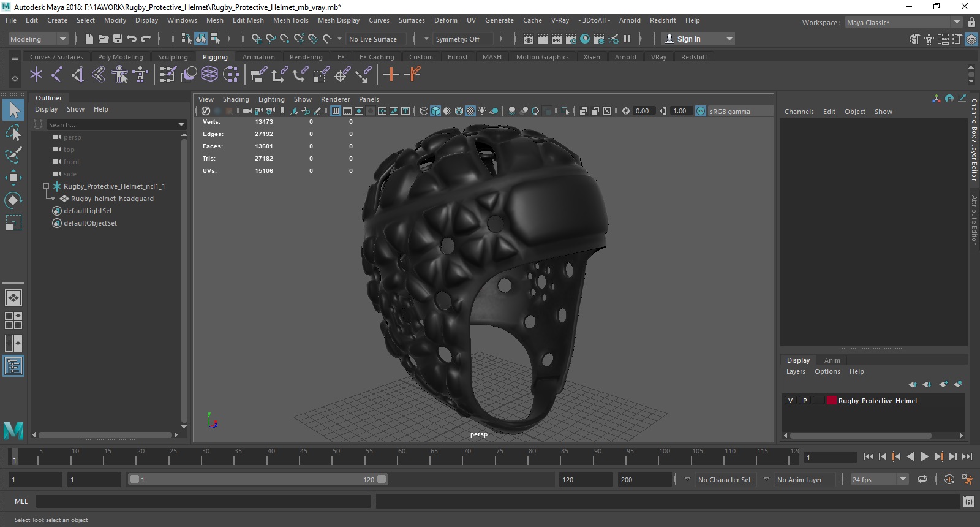Click the Set Key plus icon on shelf

[391, 75]
